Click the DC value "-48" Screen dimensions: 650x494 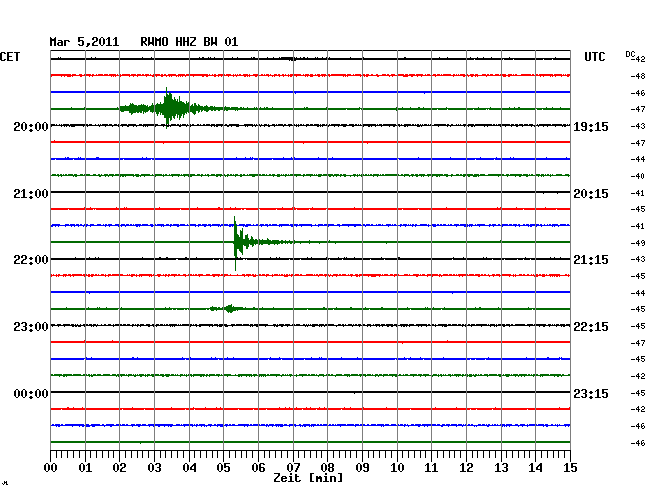[638, 76]
